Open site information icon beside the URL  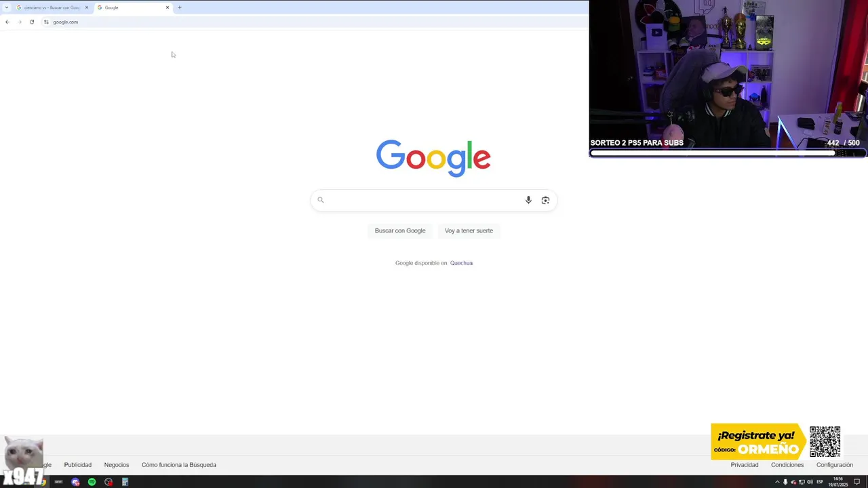point(46,22)
